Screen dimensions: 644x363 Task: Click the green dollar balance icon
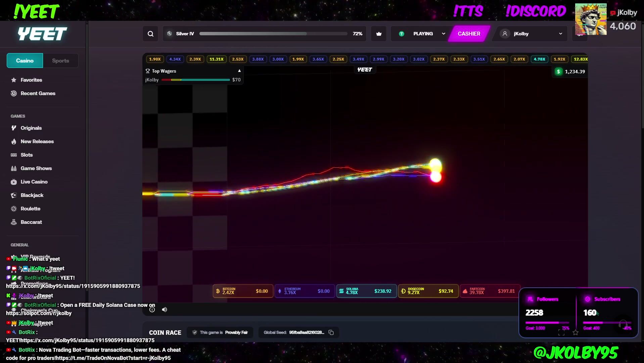pos(558,72)
